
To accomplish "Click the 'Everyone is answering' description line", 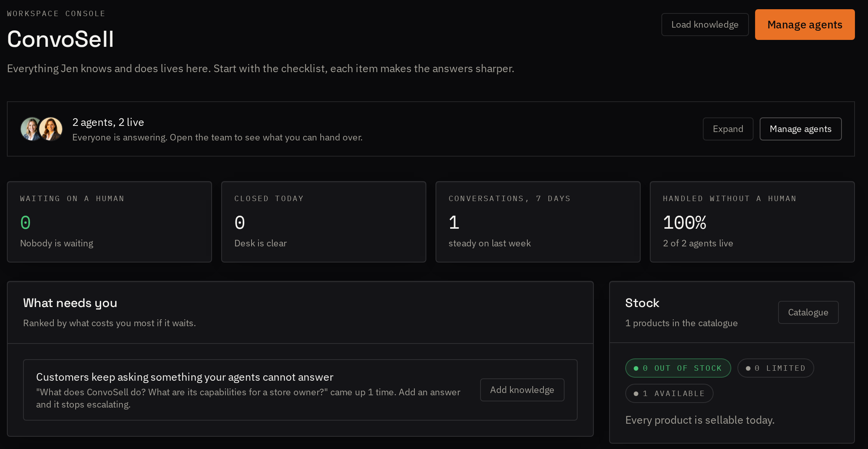I will coord(217,137).
